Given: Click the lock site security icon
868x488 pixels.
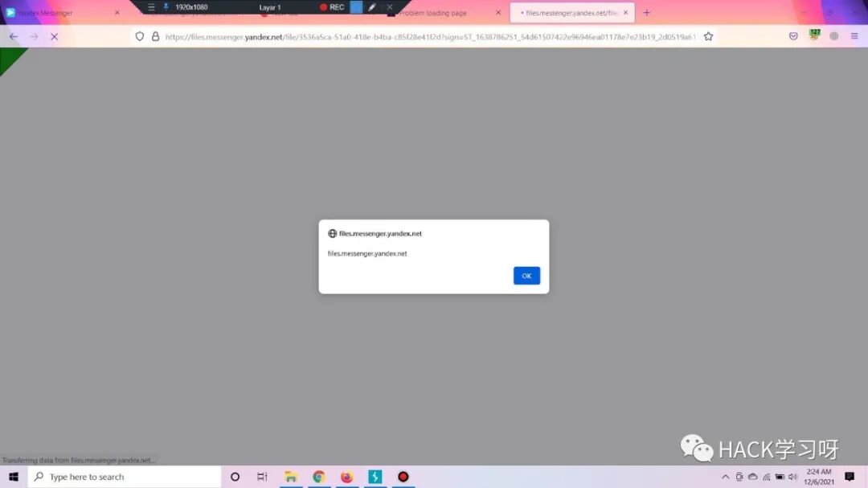Looking at the screenshot, I should [x=156, y=36].
